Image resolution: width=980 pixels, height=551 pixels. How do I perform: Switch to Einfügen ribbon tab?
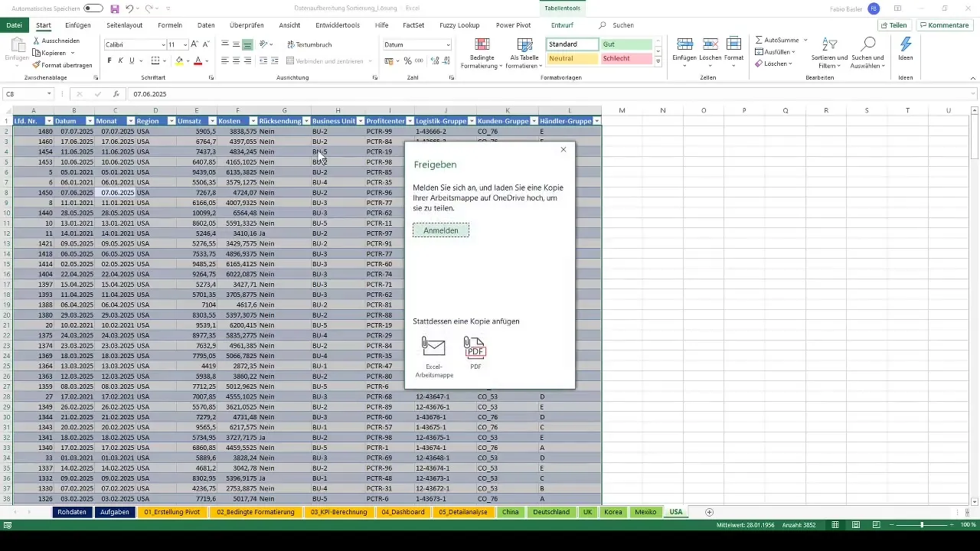pyautogui.click(x=78, y=25)
